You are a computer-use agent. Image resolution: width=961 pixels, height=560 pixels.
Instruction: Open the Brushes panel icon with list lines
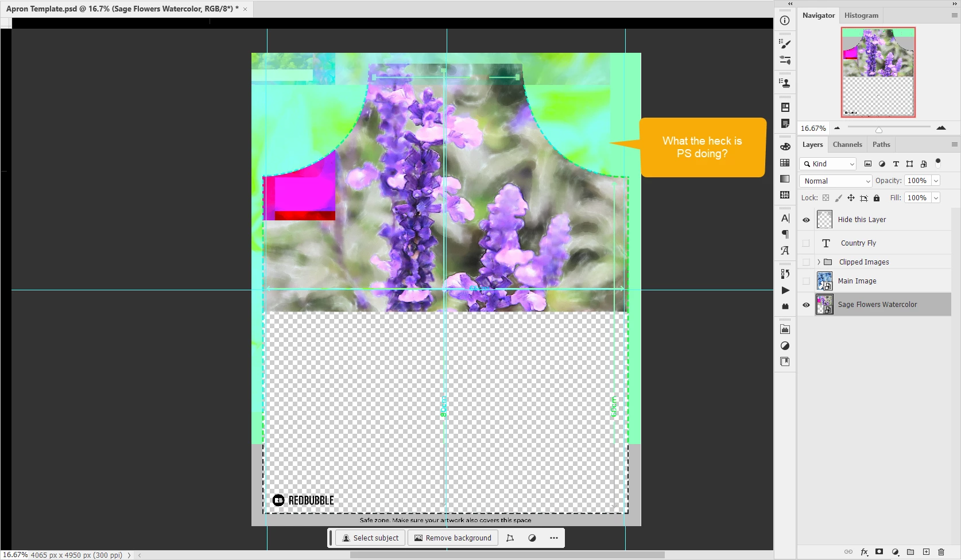(785, 44)
